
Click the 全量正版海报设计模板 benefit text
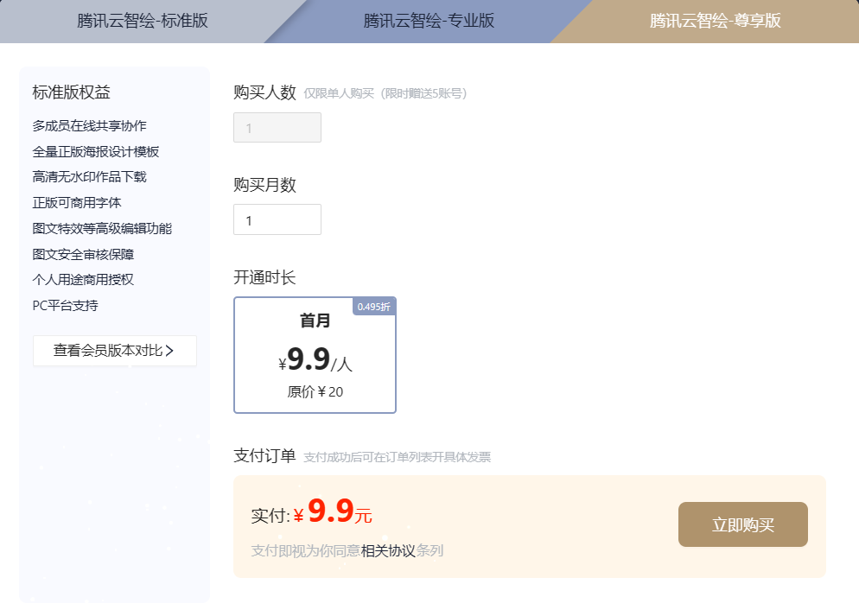point(96,152)
